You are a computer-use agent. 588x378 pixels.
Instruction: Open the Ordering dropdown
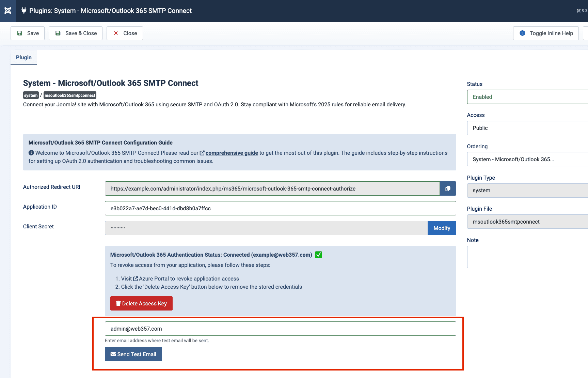coord(527,159)
